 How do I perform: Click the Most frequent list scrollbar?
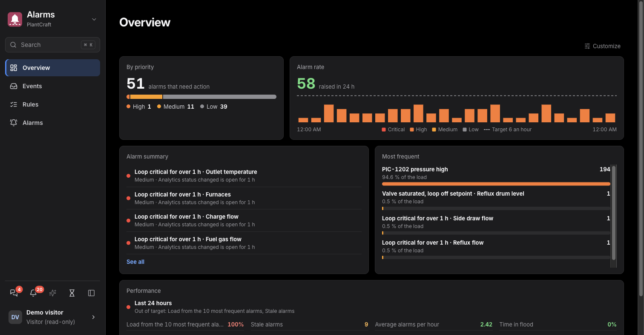tap(614, 213)
